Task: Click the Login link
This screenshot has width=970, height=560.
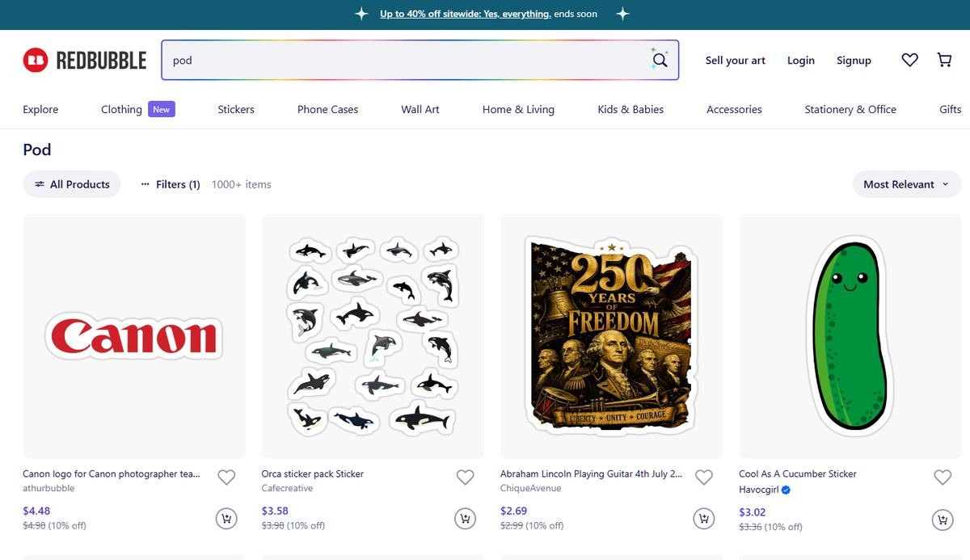Action: (x=801, y=60)
